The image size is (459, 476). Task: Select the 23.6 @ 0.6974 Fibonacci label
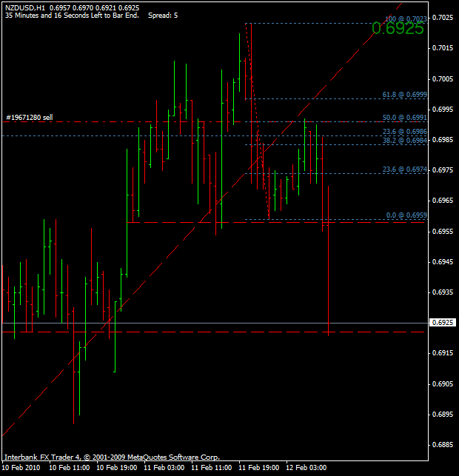point(405,170)
